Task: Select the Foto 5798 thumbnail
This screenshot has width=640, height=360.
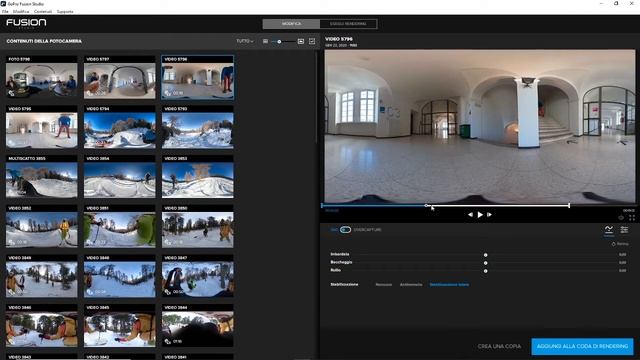Action: pos(42,77)
